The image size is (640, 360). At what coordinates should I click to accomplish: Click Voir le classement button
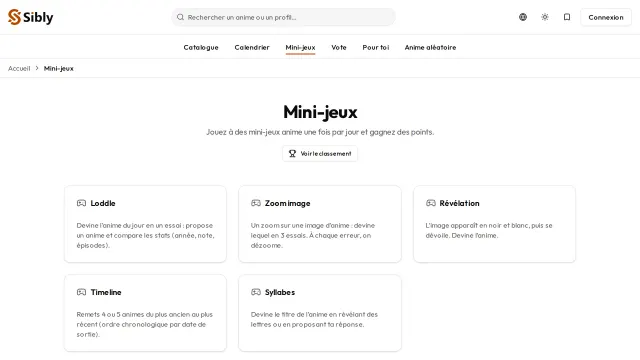click(320, 153)
